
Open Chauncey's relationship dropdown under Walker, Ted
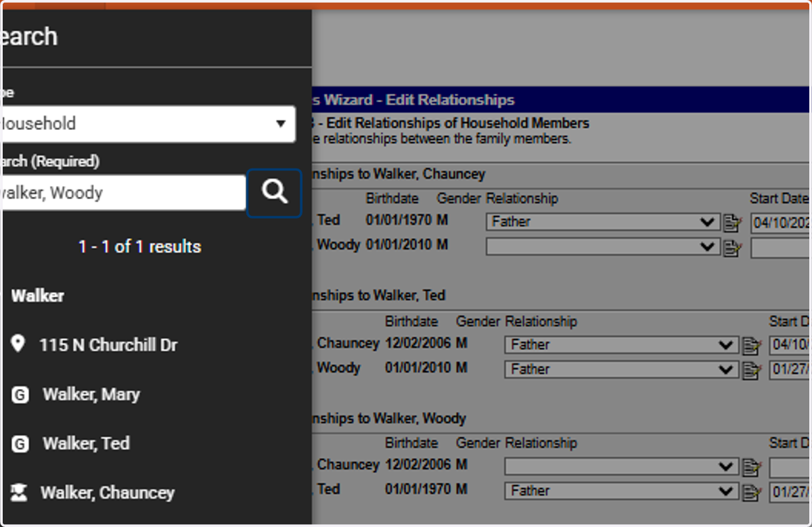point(622,345)
